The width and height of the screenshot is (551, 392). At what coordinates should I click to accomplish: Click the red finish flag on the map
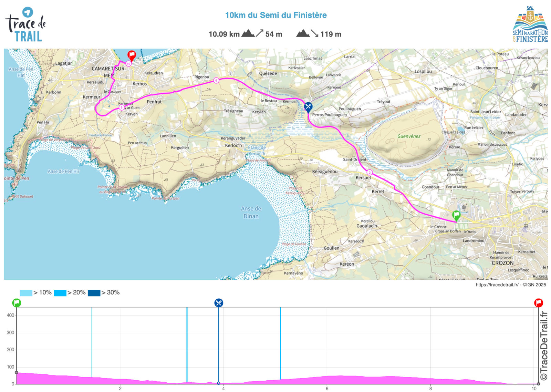click(x=132, y=55)
